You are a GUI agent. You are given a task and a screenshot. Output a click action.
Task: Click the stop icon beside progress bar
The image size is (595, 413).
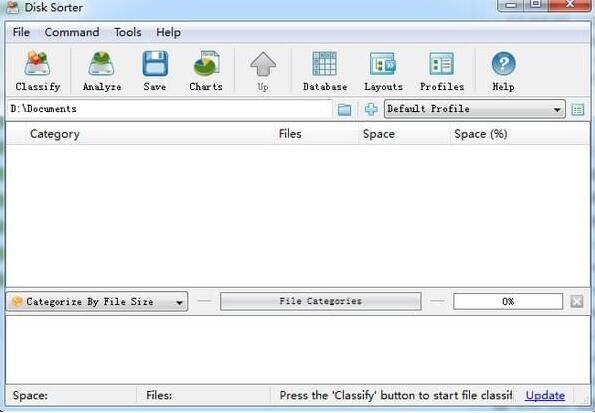click(577, 301)
